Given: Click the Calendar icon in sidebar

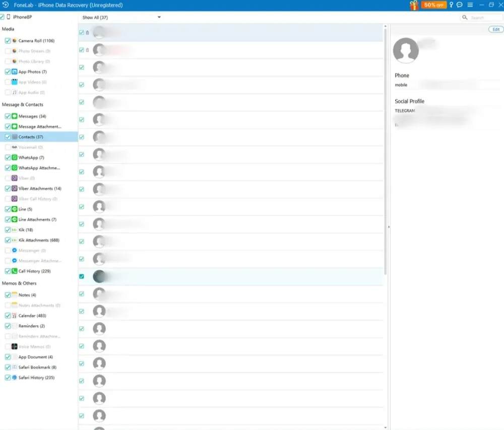Looking at the screenshot, I should (x=15, y=316).
